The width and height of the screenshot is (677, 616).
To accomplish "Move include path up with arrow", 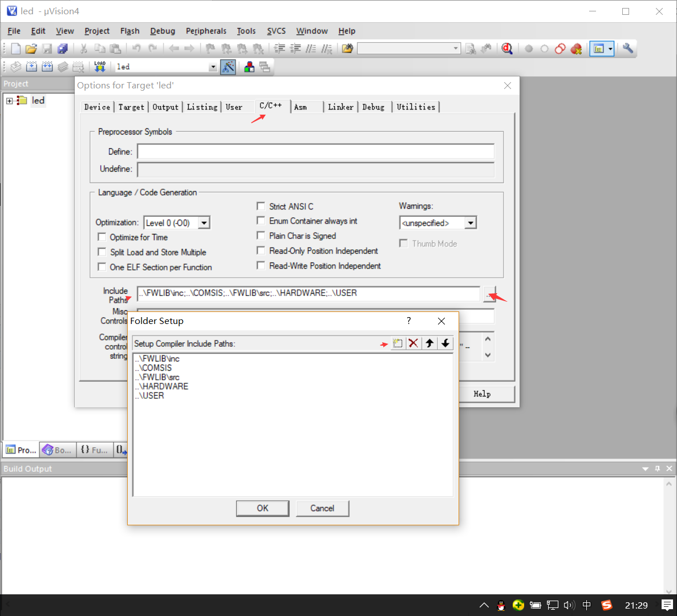I will 429,343.
